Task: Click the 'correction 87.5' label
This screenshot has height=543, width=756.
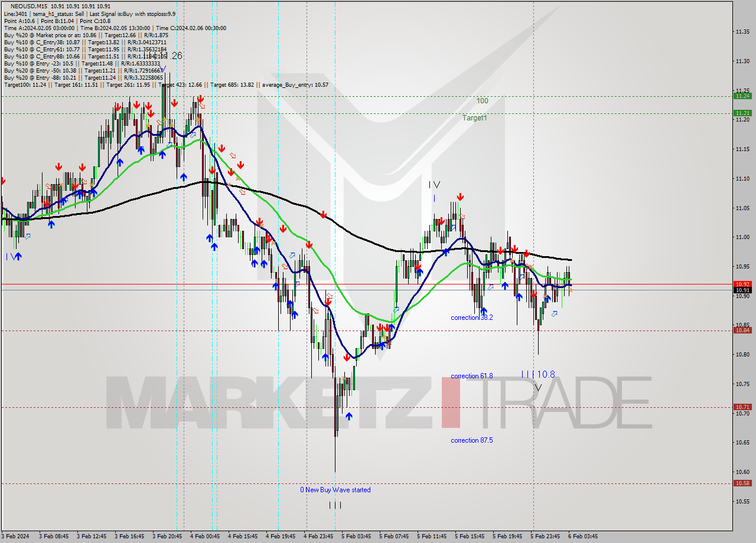Action: [472, 440]
